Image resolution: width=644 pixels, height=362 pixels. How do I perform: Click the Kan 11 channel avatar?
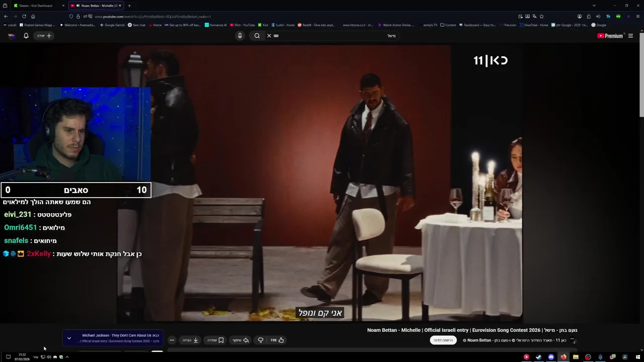pyautogui.click(x=573, y=340)
